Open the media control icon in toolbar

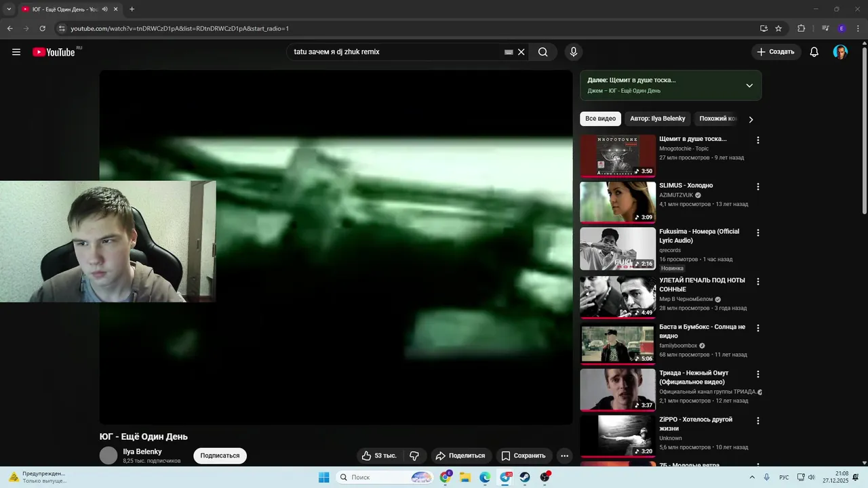(x=825, y=28)
